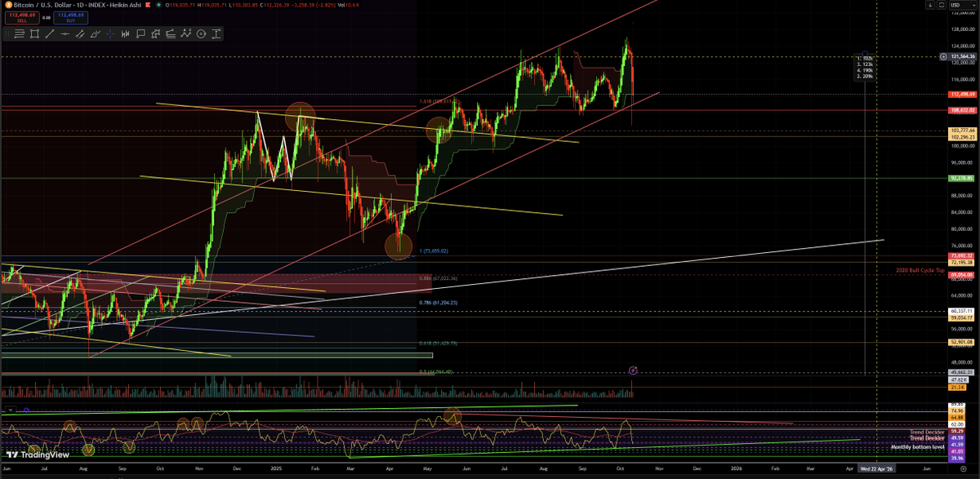
Task: Click the 47.62K volume axis label
Action: pyautogui.click(x=958, y=380)
